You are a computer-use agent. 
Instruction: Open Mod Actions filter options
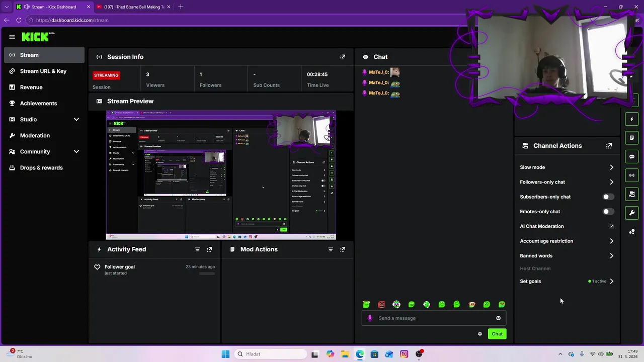pos(331,249)
